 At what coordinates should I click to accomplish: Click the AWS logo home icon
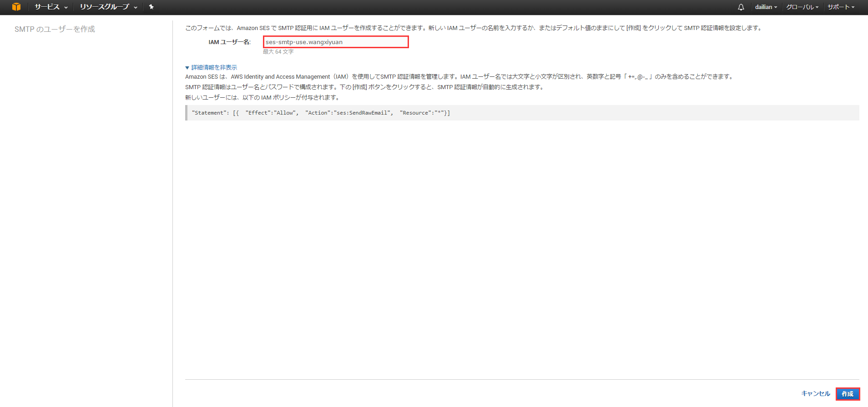(16, 7)
